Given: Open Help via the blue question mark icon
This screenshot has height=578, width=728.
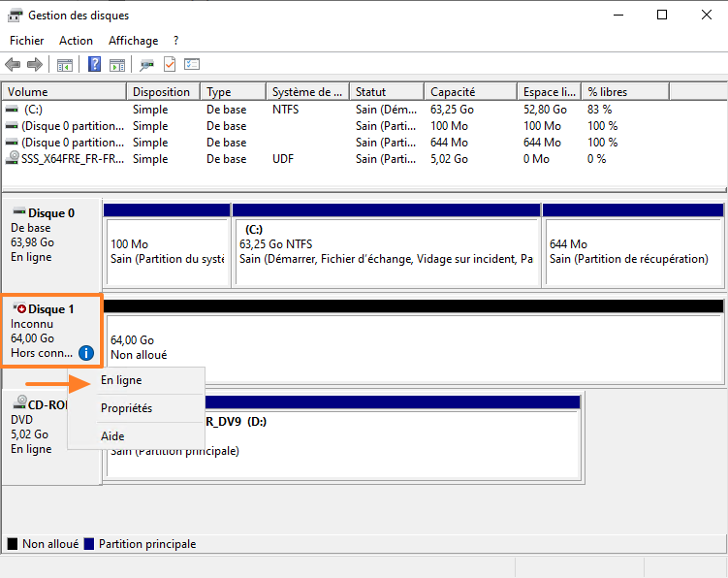Looking at the screenshot, I should point(95,65).
